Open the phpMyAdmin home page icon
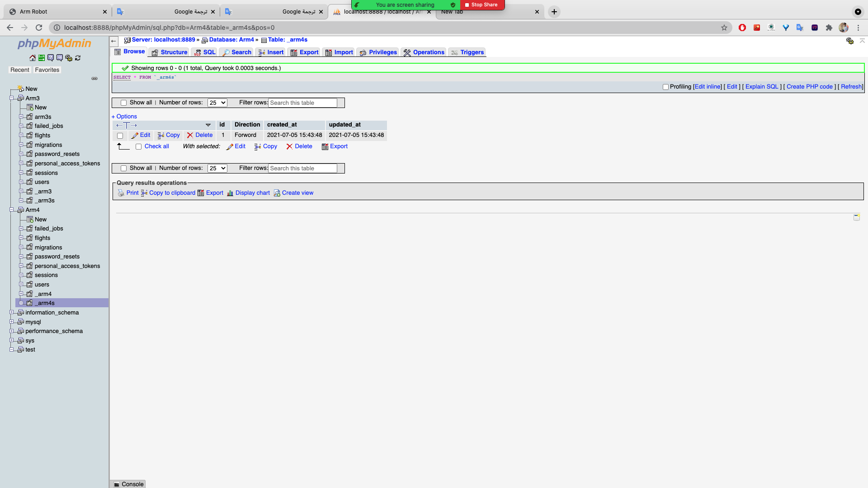This screenshot has height=488, width=868. coord(32,58)
